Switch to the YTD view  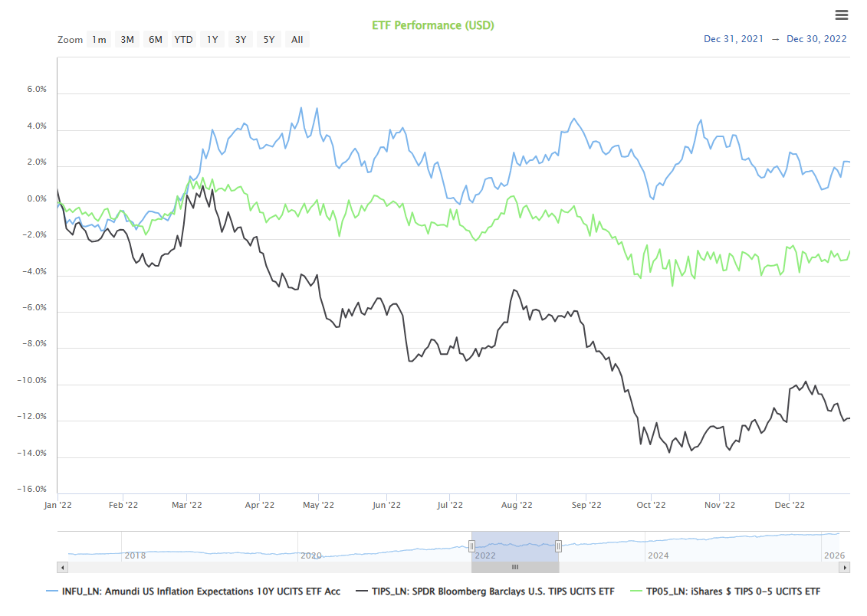click(183, 39)
